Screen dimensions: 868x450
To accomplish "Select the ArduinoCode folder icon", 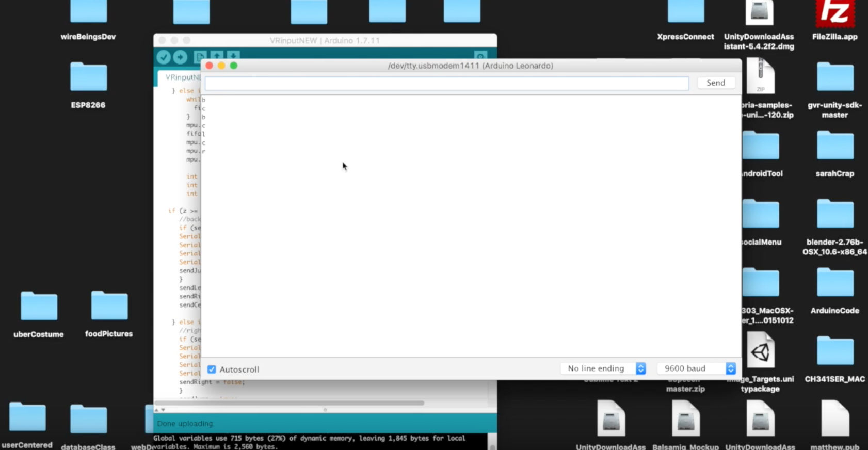I will 835,283.
